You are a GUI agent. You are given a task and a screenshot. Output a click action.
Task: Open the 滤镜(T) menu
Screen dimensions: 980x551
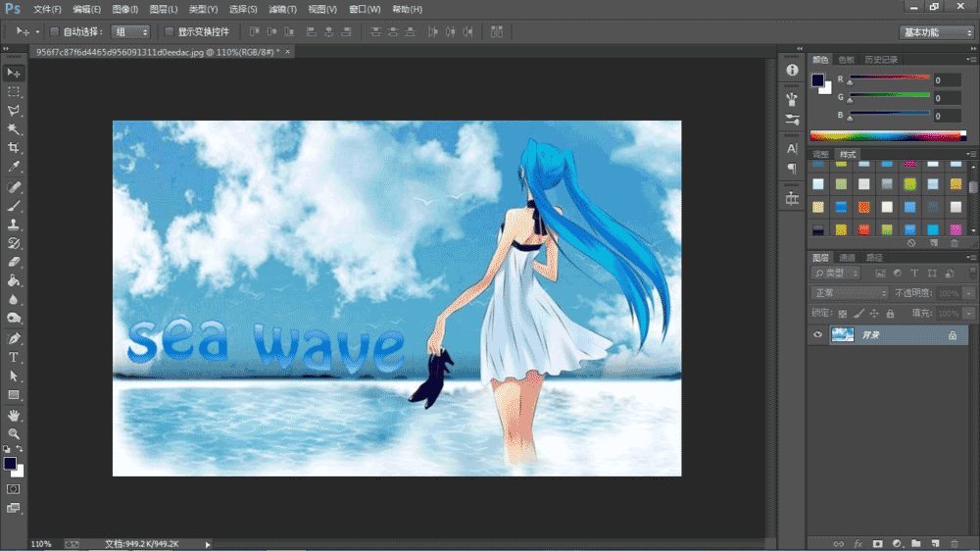point(283,9)
